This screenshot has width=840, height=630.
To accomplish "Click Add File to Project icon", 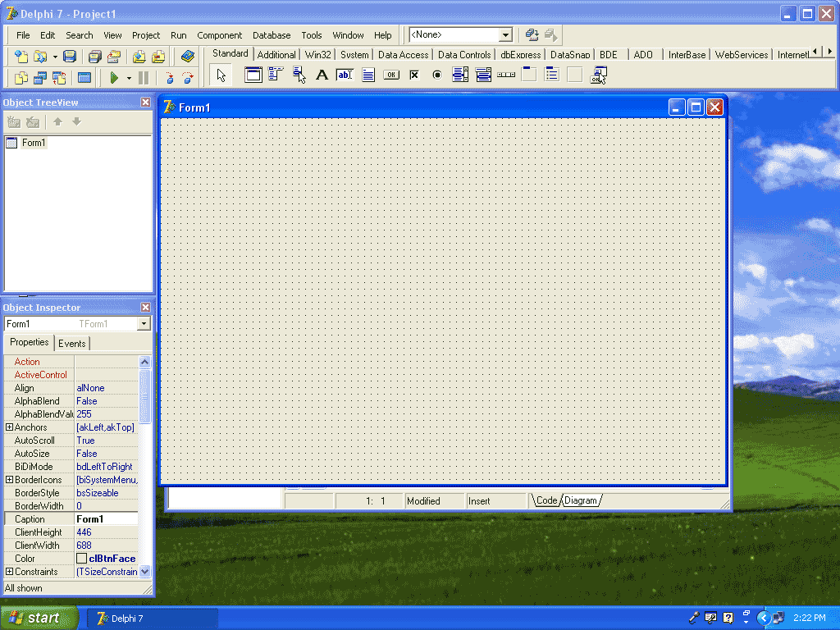I will coord(139,57).
